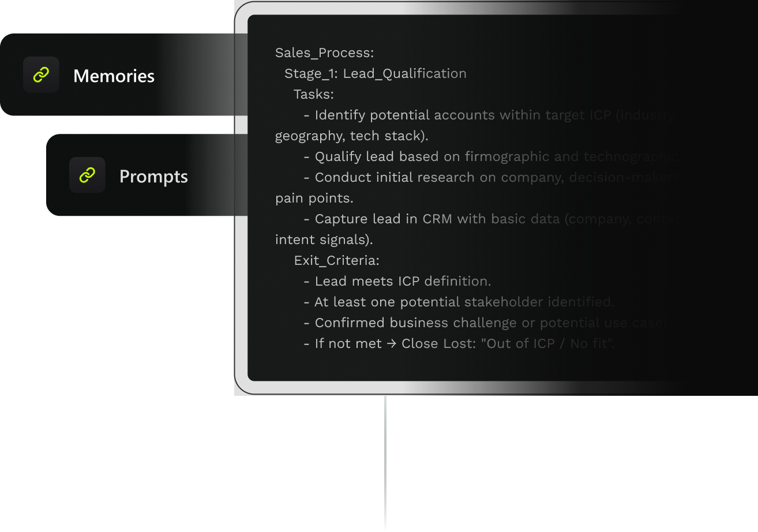The width and height of the screenshot is (758, 532).
Task: Select the Prompts label
Action: (153, 177)
